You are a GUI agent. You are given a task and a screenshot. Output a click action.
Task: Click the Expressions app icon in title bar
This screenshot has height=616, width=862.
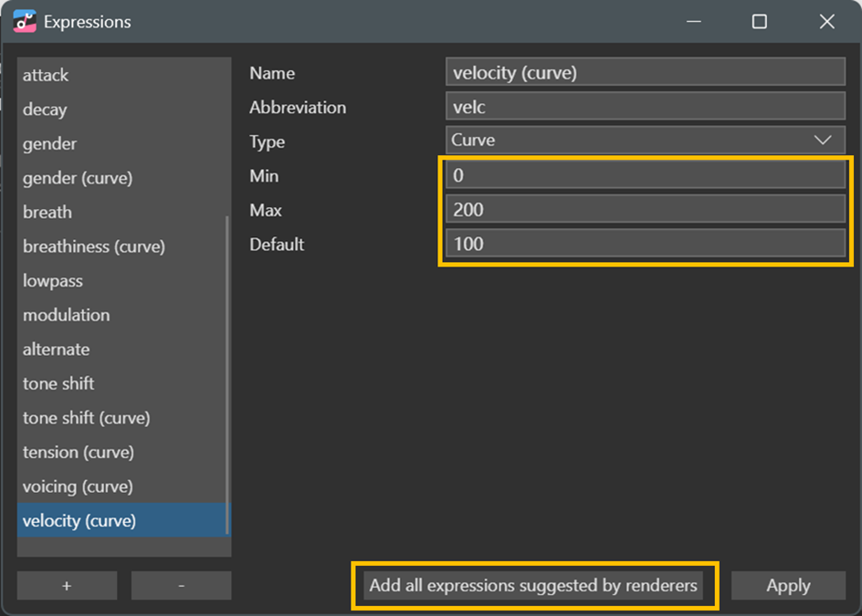click(x=25, y=21)
